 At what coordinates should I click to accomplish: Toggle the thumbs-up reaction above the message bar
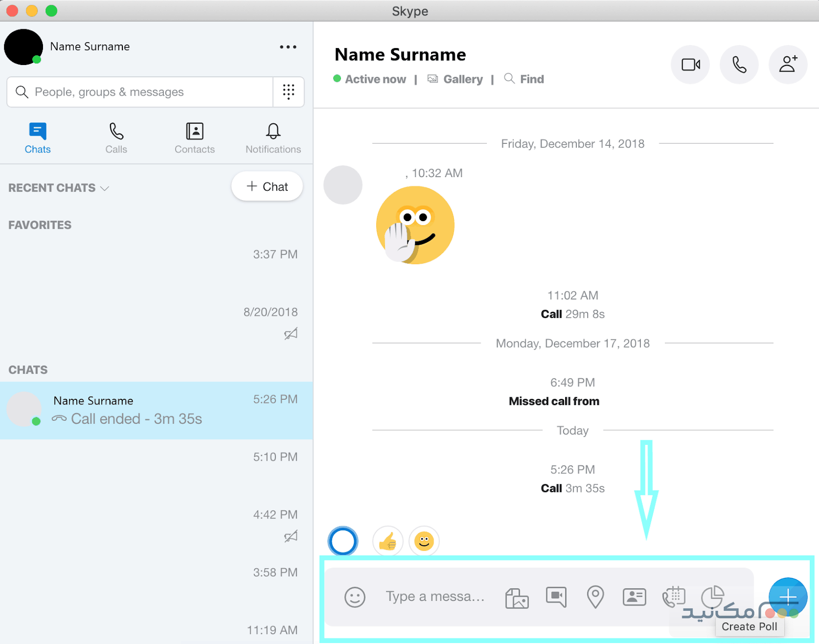(x=387, y=541)
